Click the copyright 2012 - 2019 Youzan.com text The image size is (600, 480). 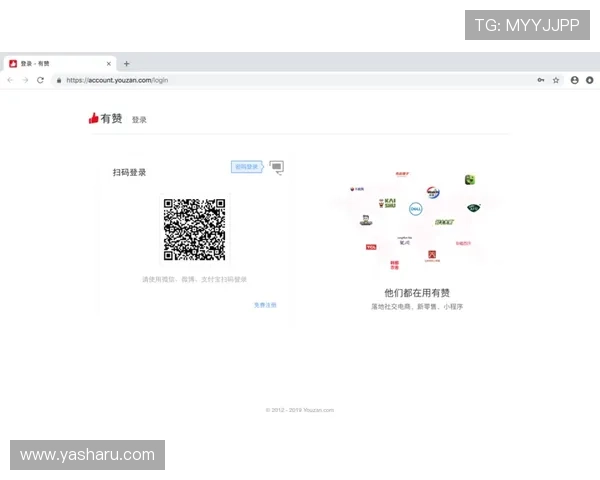(300, 410)
